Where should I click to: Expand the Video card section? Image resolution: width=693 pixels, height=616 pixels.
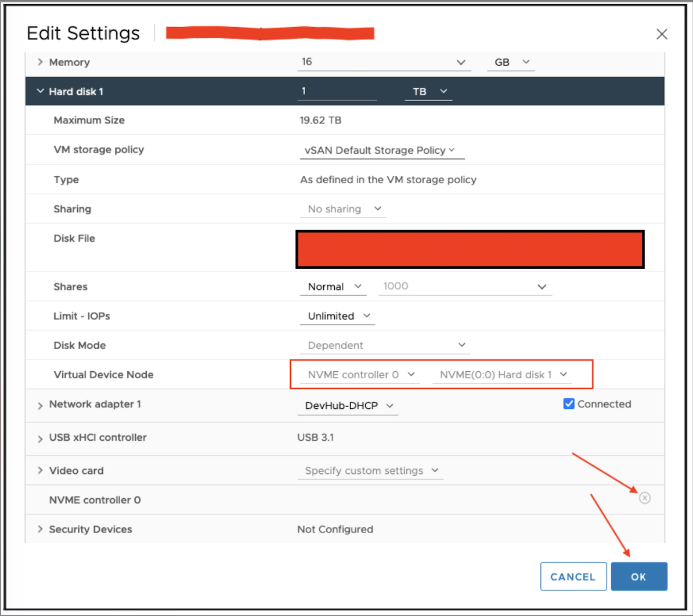[x=40, y=470]
